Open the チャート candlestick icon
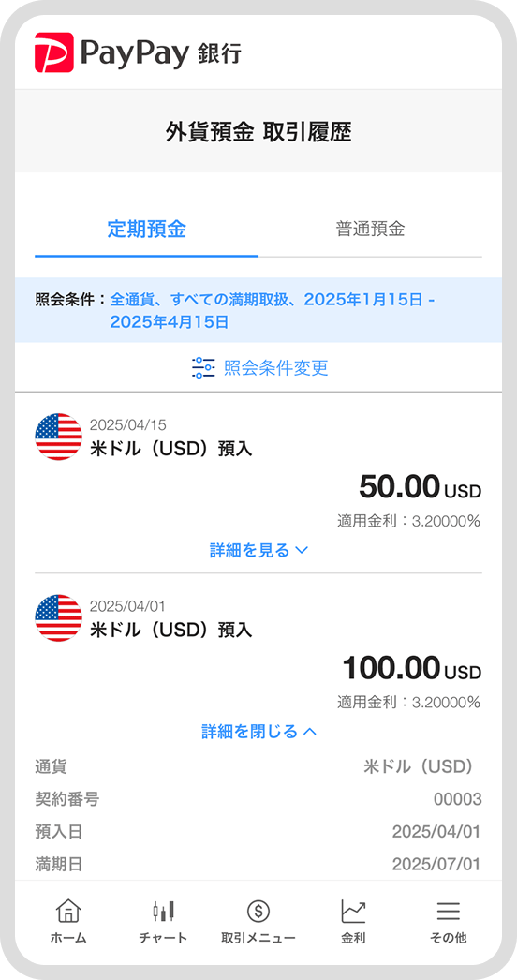Image resolution: width=517 pixels, height=980 pixels. point(163,912)
